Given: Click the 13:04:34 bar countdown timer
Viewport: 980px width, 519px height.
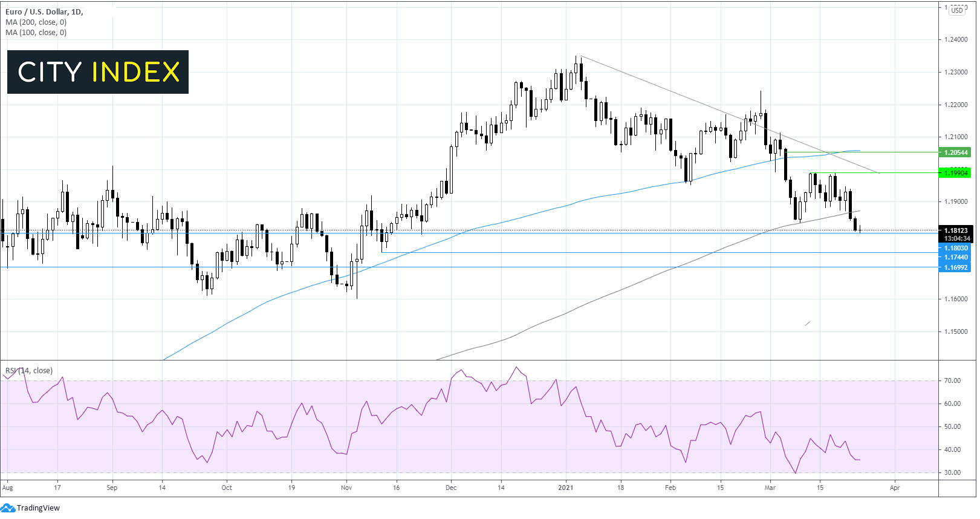Looking at the screenshot, I should click(x=956, y=239).
